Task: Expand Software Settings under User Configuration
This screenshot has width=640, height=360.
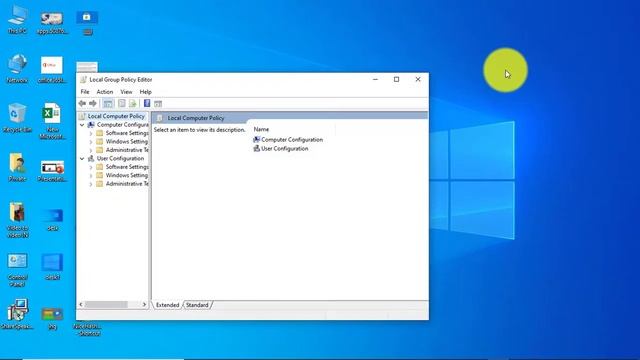Action: (x=91, y=167)
